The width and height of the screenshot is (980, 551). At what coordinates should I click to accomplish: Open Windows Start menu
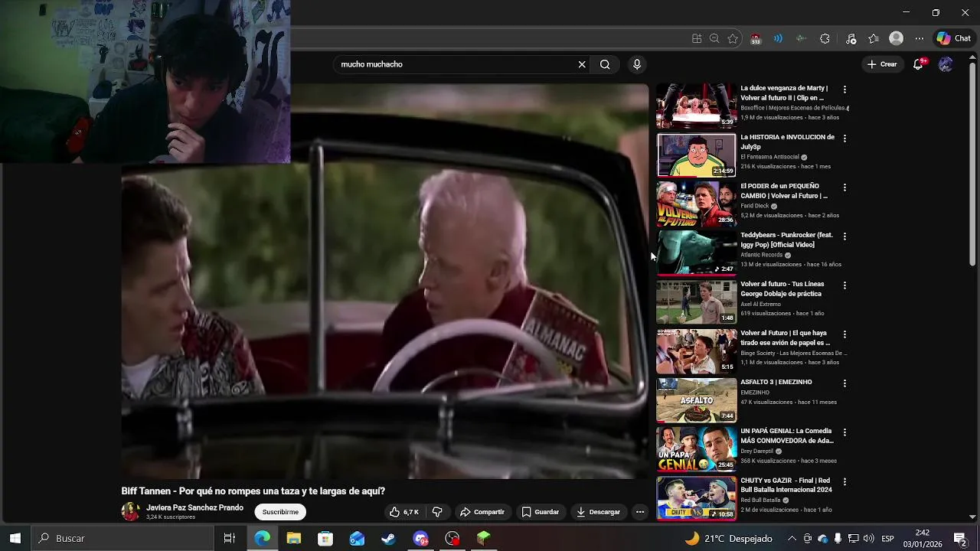(x=15, y=538)
